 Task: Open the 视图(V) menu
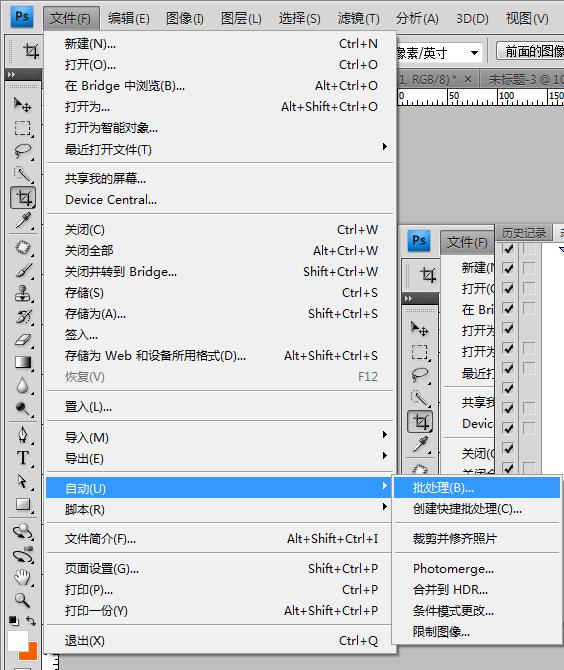527,18
